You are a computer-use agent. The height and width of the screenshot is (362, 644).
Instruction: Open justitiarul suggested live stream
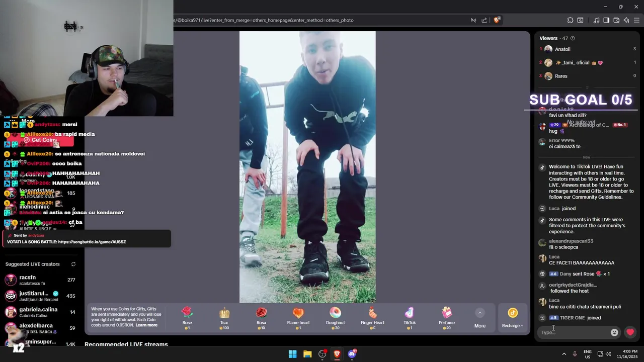pyautogui.click(x=40, y=296)
